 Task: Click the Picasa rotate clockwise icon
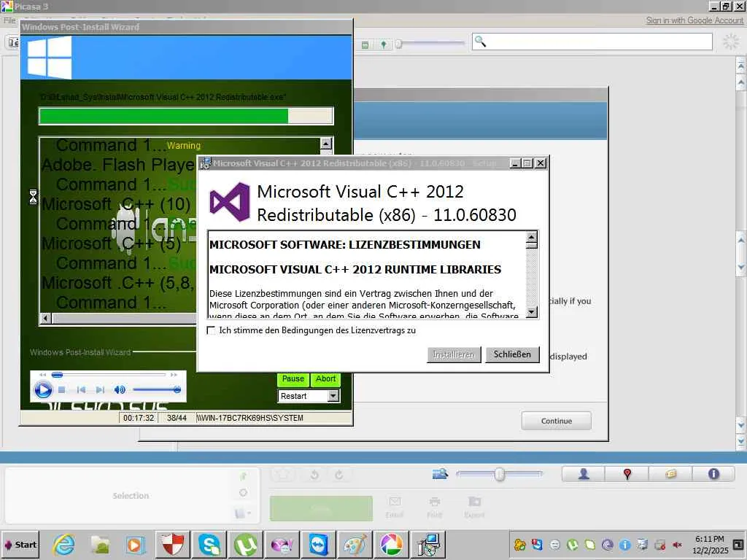pyautogui.click(x=338, y=475)
